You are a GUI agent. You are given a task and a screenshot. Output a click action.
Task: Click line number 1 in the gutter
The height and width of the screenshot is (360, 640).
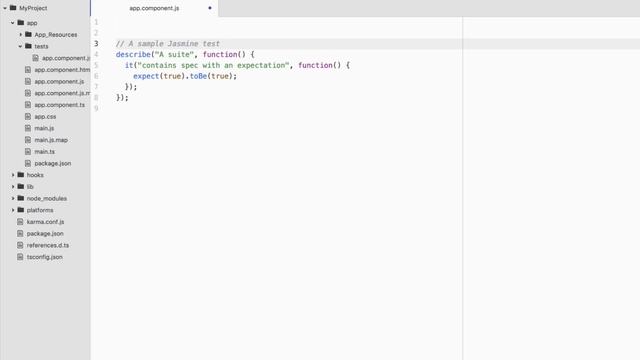(x=96, y=22)
